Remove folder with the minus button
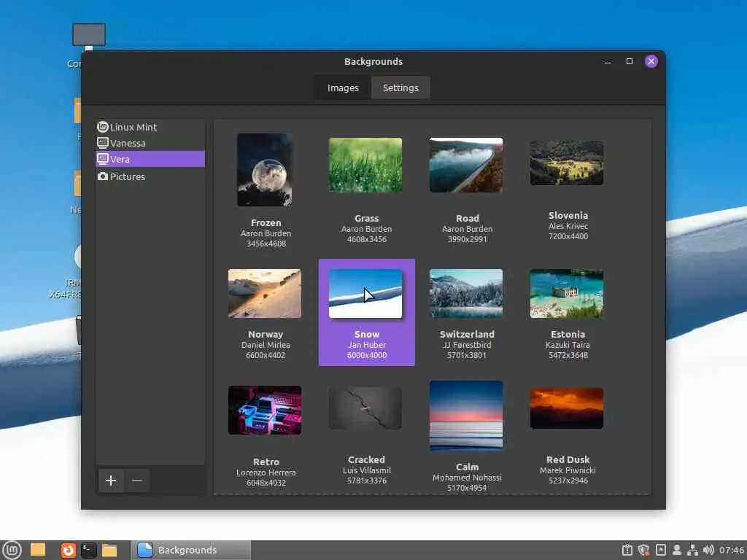Viewport: 747px width, 560px height. [x=137, y=481]
